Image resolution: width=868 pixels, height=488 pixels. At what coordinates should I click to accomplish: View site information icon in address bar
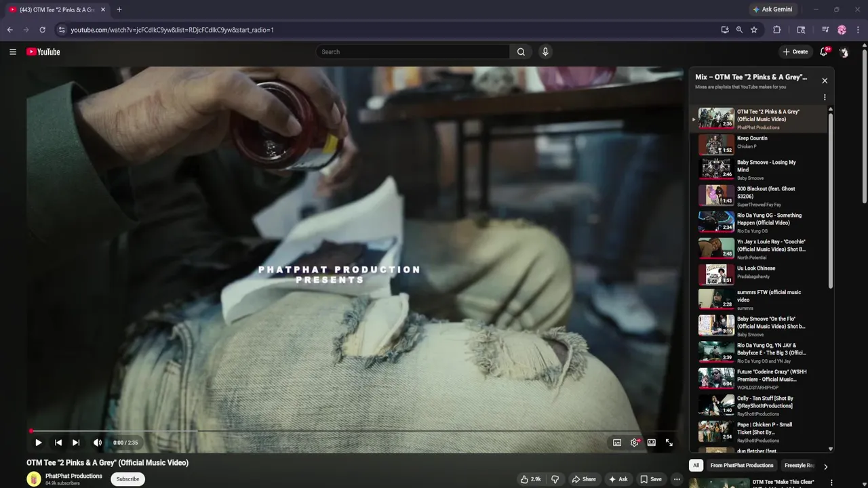coord(62,30)
